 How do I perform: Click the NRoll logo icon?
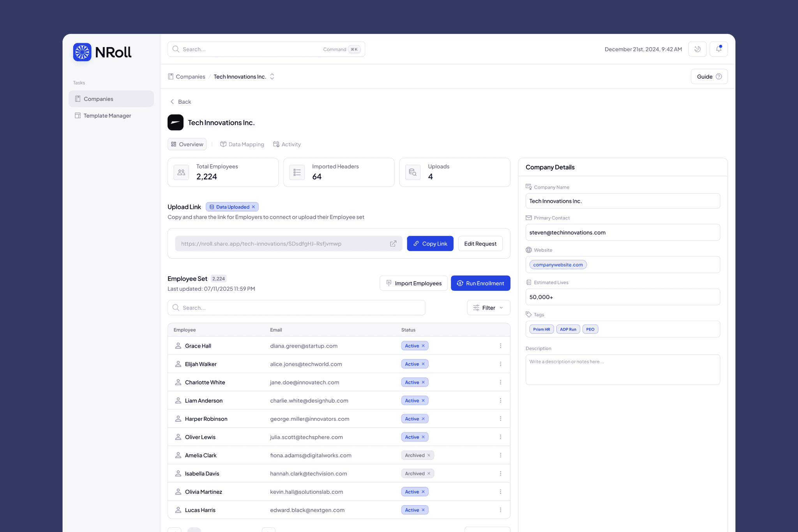pyautogui.click(x=82, y=52)
